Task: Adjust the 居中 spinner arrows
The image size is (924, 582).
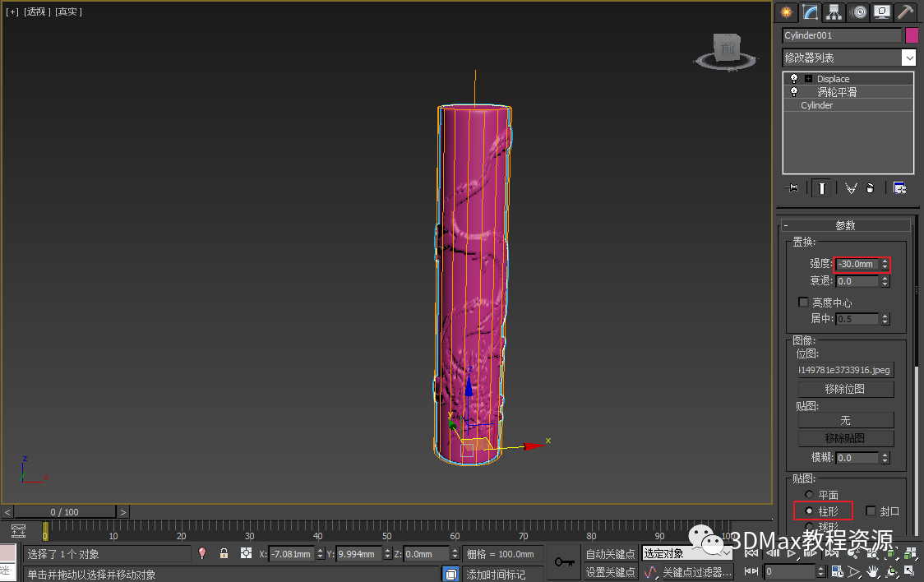Action: [885, 319]
